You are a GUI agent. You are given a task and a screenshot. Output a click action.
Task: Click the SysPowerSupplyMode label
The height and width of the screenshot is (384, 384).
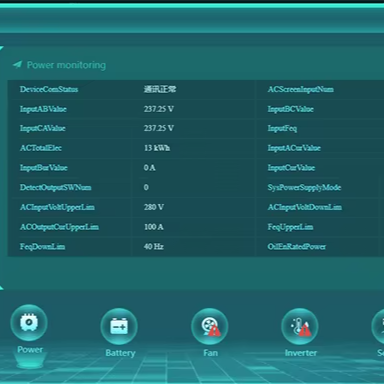304,187
